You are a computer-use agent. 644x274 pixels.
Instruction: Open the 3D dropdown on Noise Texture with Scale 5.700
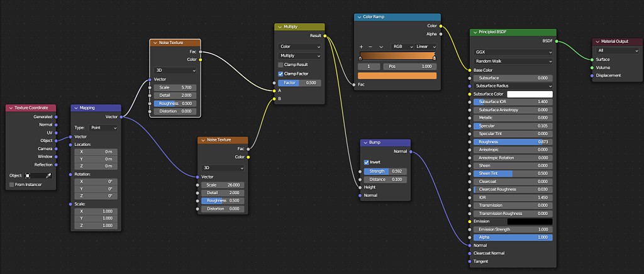tap(175, 70)
